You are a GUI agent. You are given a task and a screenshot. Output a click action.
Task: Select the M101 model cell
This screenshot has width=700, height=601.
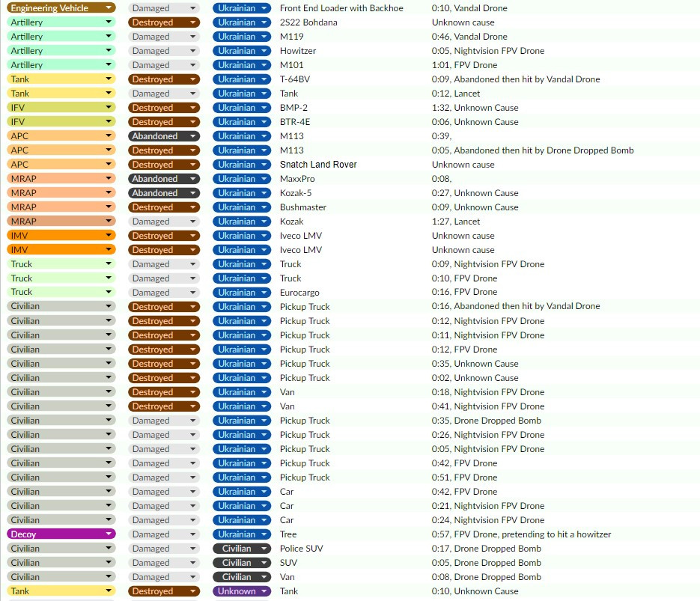click(x=291, y=65)
